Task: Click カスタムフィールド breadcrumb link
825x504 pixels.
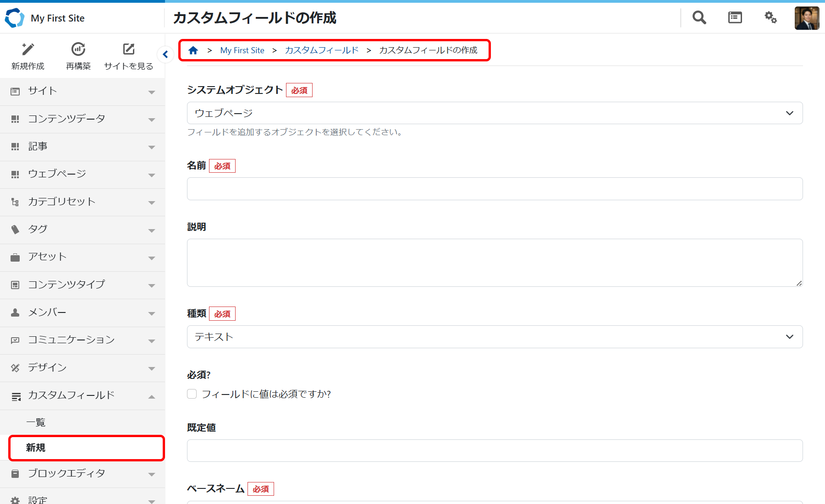Action: 321,50
